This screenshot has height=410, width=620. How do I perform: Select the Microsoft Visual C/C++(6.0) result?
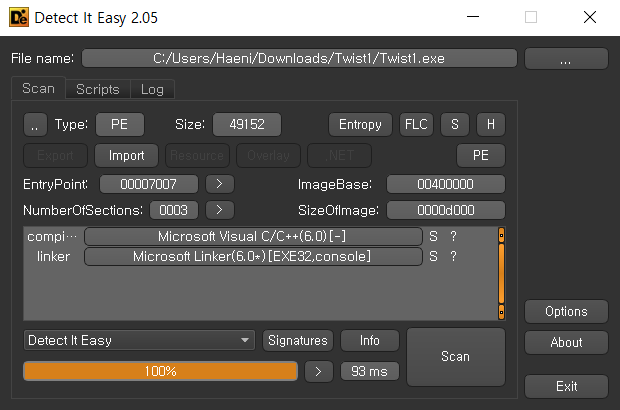(253, 236)
